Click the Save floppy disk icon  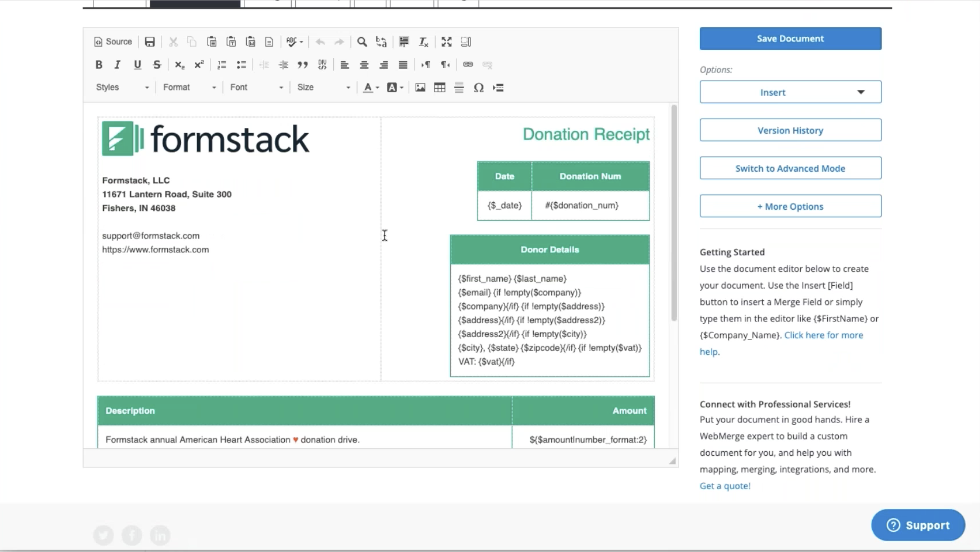(150, 41)
